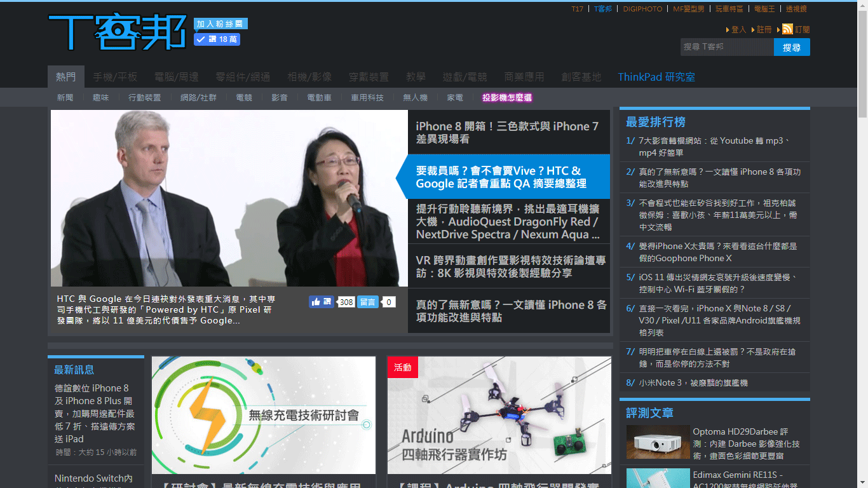
Task: Open the 透視鏡 top link
Action: click(x=796, y=9)
